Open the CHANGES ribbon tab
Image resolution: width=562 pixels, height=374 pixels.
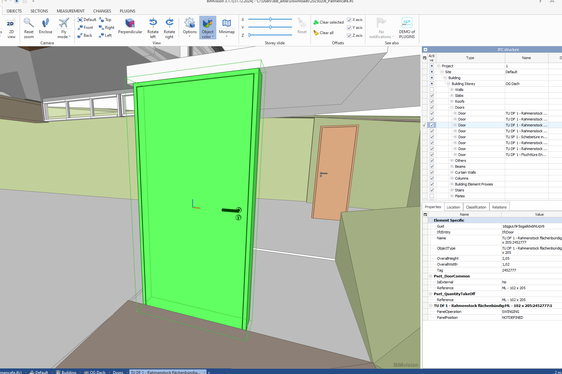click(x=102, y=11)
